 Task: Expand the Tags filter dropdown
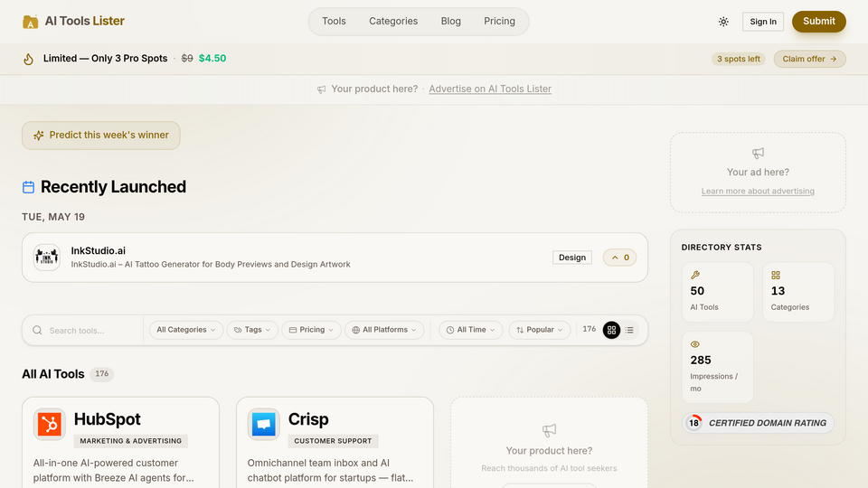pos(252,330)
